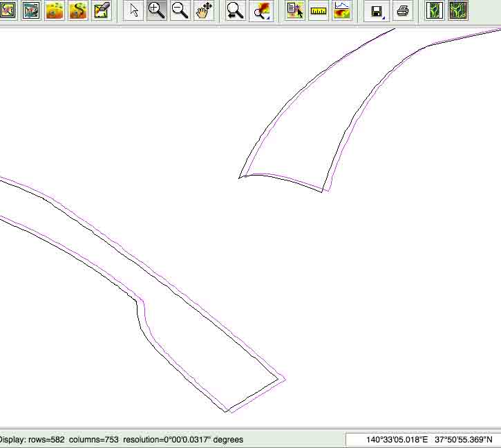501x448 pixels.
Task: Click the resolution=0°00'0.0317" degrees status text
Action: coord(183,440)
